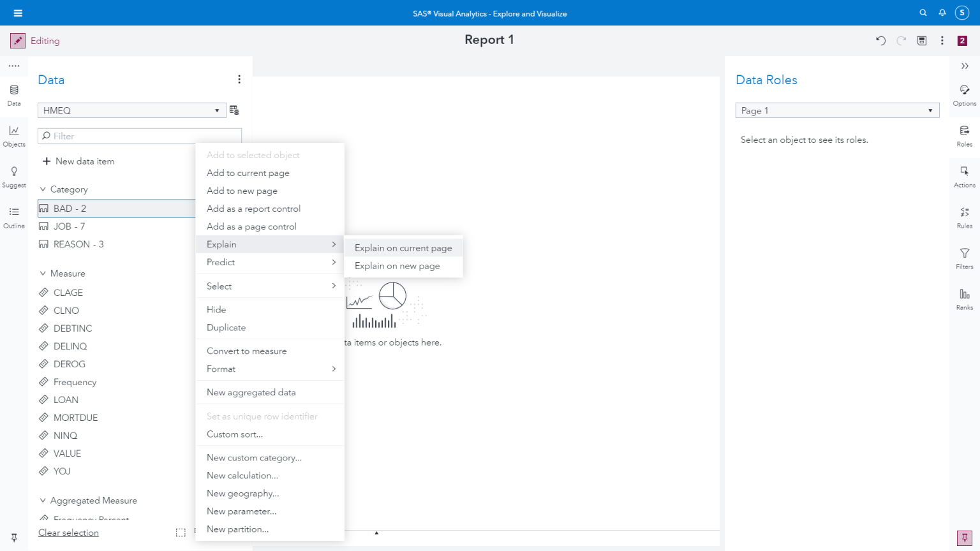Open the Actions pane icon
The width and height of the screenshot is (980, 551).
pyautogui.click(x=964, y=176)
